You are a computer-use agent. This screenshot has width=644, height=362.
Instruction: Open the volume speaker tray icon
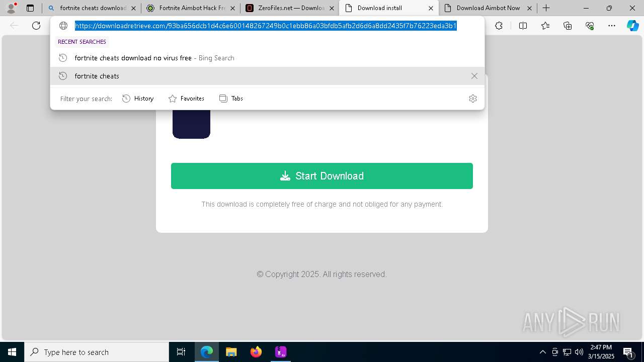point(579,352)
